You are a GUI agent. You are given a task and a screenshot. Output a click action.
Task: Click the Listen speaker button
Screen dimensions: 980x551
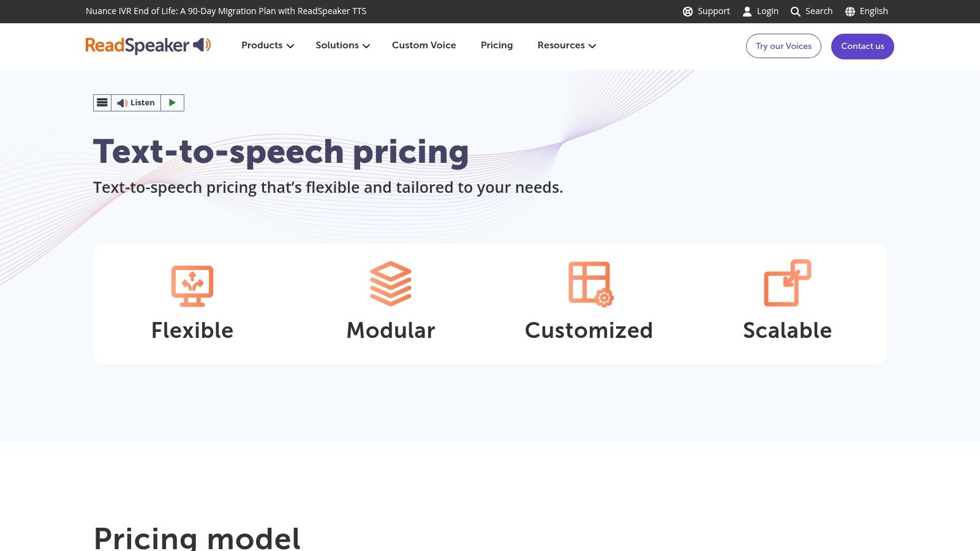[137, 102]
